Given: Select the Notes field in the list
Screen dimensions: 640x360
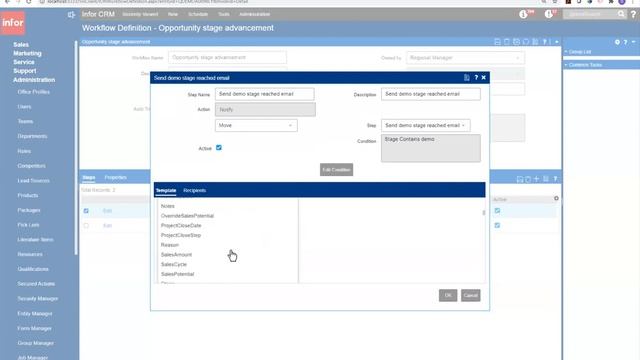Looking at the screenshot, I should (x=168, y=206).
